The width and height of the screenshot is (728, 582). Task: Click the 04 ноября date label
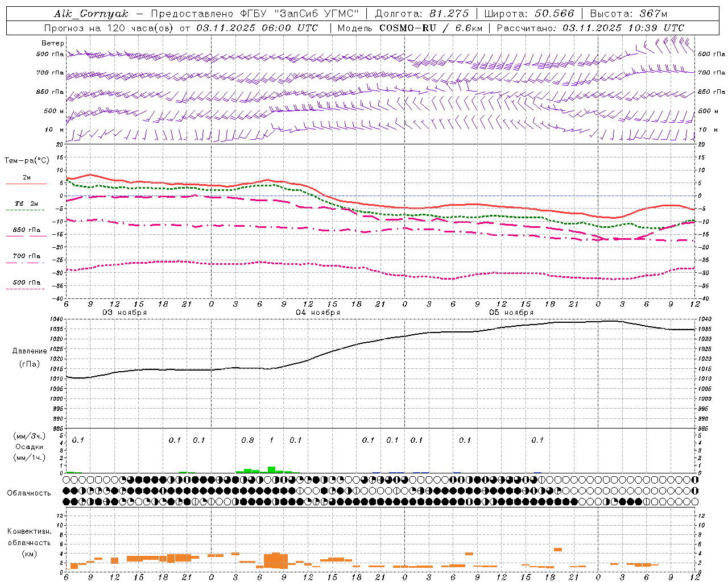point(318,313)
